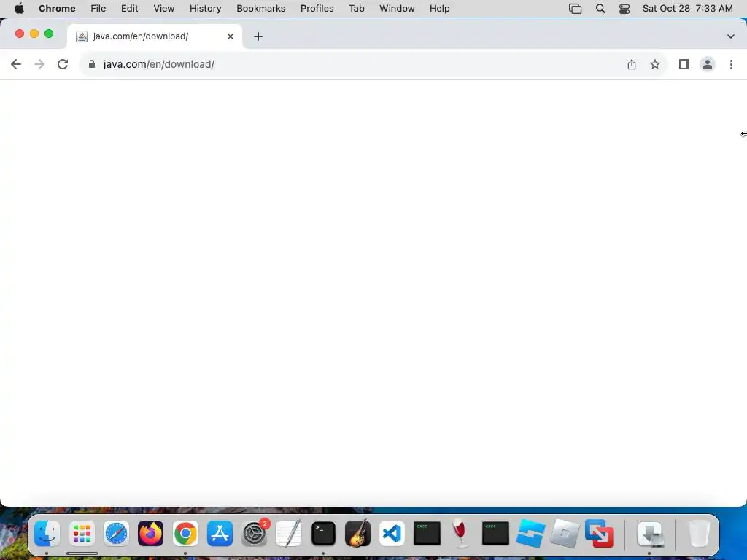Image resolution: width=747 pixels, height=560 pixels.
Task: Click the date and time clock
Action: click(x=687, y=9)
